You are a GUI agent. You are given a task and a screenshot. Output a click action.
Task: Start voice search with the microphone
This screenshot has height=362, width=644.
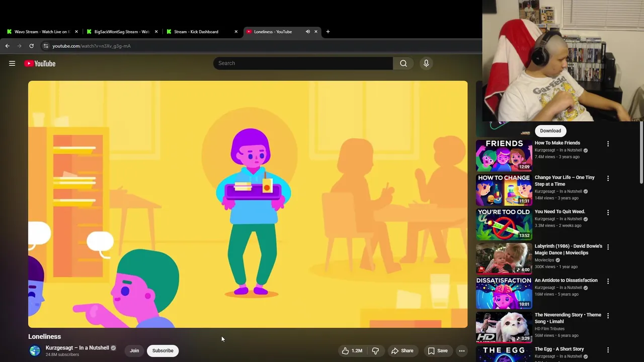pyautogui.click(x=426, y=63)
